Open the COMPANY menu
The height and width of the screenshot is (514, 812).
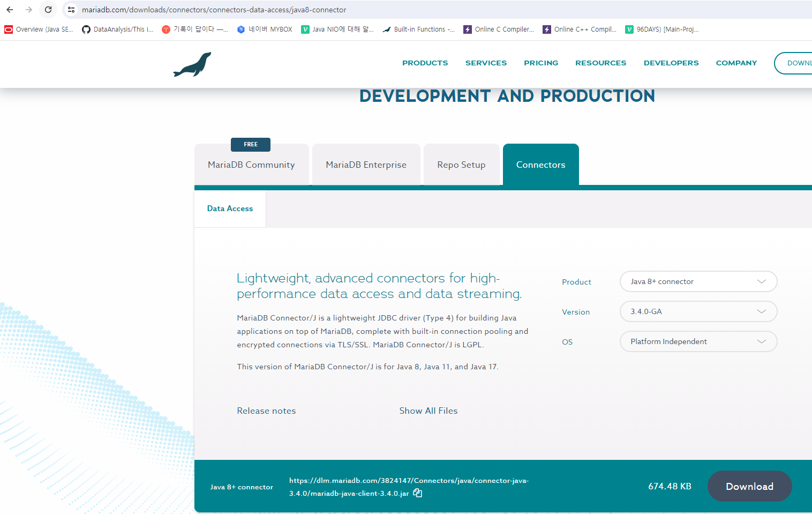tap(736, 63)
